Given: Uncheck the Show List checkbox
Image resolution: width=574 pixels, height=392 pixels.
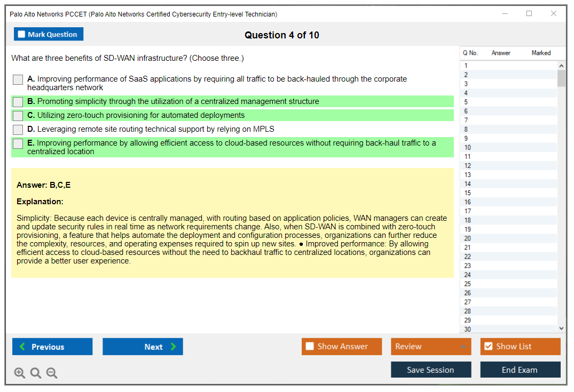Looking at the screenshot, I should tap(488, 347).
